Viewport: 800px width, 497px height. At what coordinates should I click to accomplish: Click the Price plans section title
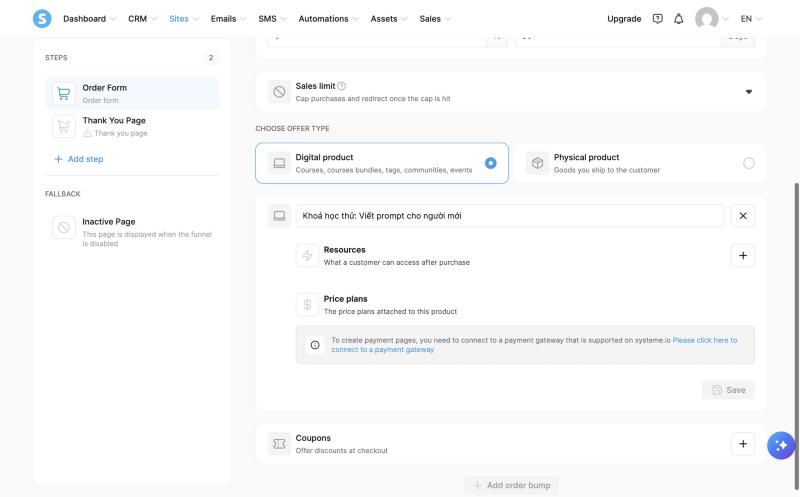[x=345, y=299]
